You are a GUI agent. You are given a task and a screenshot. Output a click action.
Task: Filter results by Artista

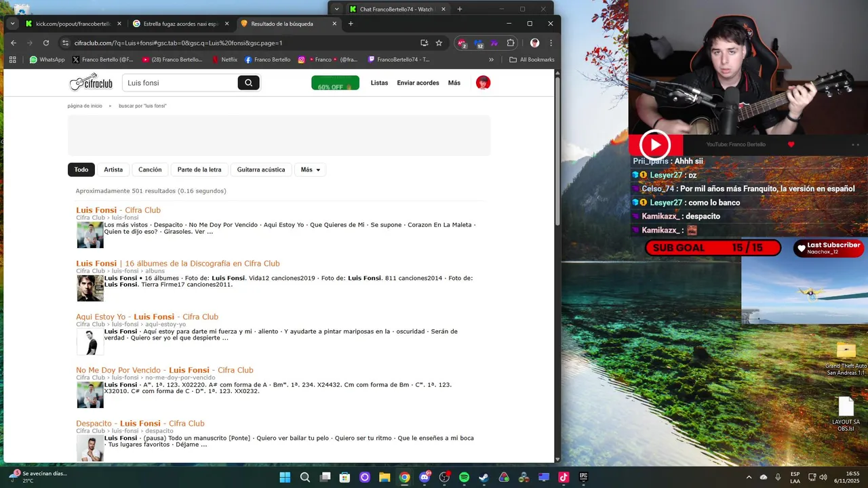113,169
